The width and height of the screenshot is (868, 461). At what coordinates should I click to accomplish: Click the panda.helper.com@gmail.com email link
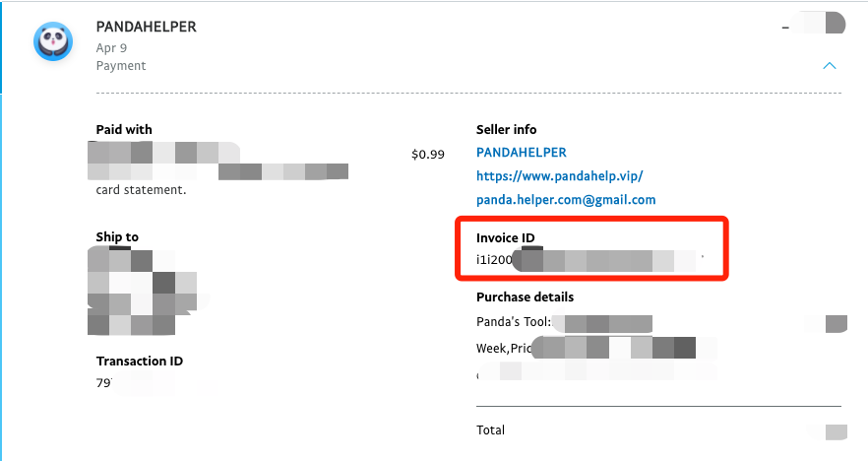click(x=566, y=200)
